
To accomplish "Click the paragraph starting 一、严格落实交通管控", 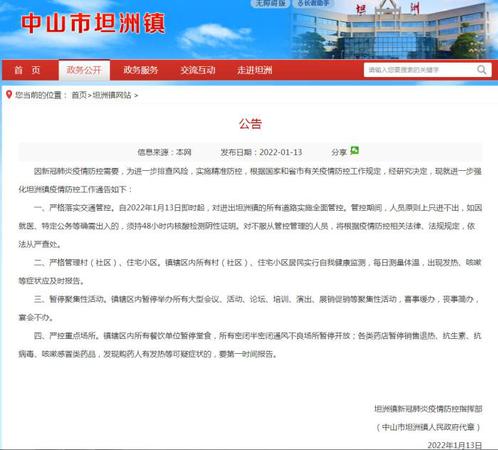I will (x=250, y=226).
